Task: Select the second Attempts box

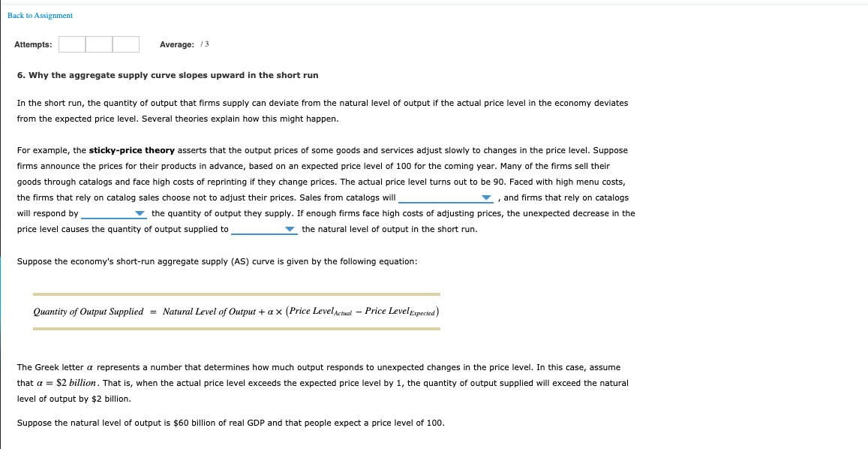Action: pyautogui.click(x=98, y=44)
